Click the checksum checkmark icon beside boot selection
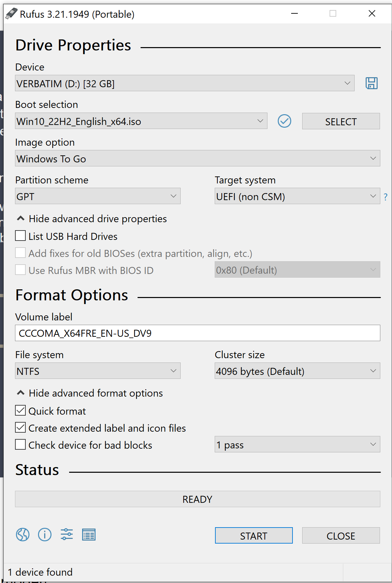 point(284,121)
